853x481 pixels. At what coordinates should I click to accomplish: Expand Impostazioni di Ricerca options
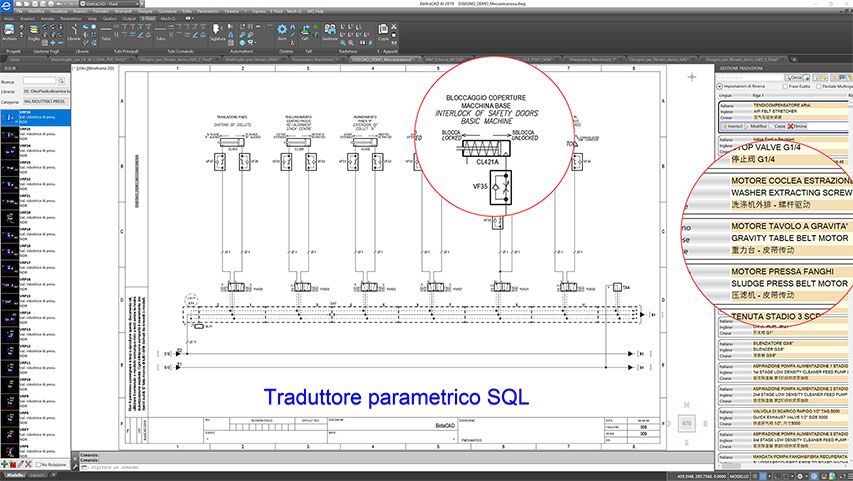click(x=720, y=86)
